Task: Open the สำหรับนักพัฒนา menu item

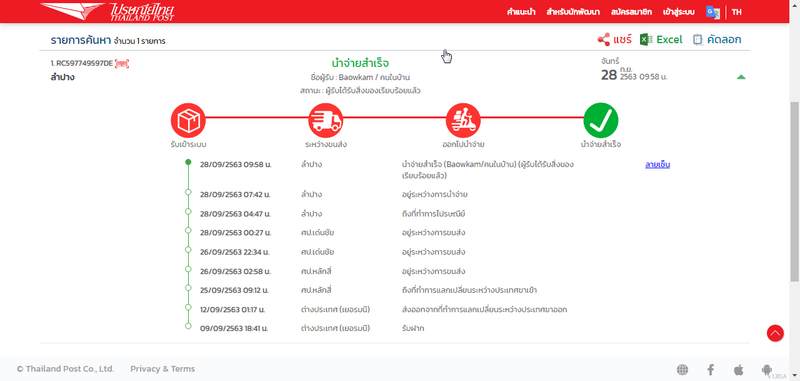Action: pos(572,12)
